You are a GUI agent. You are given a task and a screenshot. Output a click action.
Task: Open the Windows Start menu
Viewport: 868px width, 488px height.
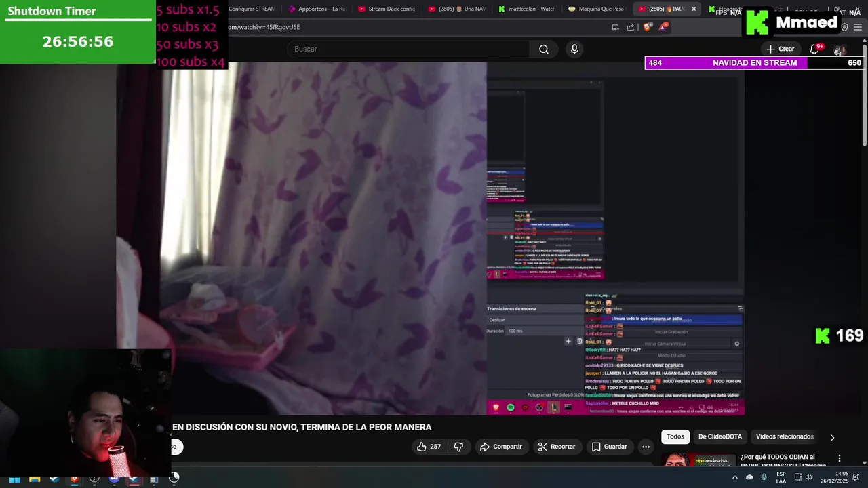[14, 479]
